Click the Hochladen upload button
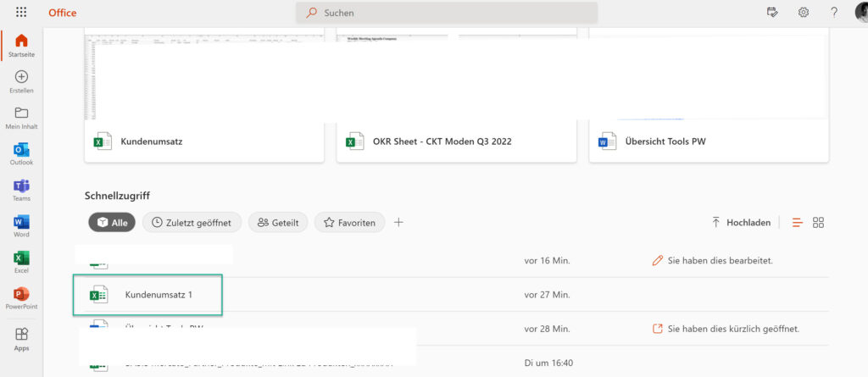Screen dimensions: 868x377 [741, 223]
